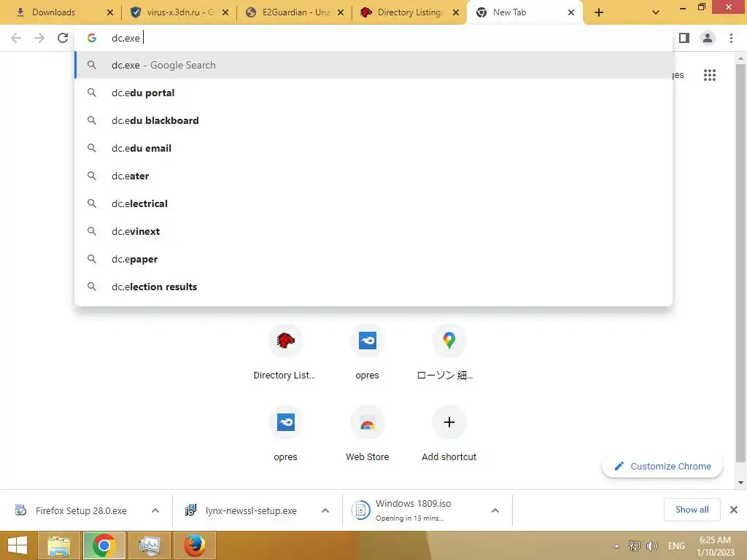Click the network tray icon

(634, 546)
